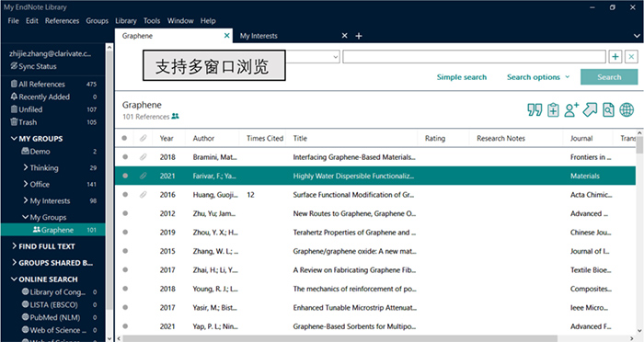The width and height of the screenshot is (644, 342).
Task: Click the export reference arrow icon
Action: [590, 109]
